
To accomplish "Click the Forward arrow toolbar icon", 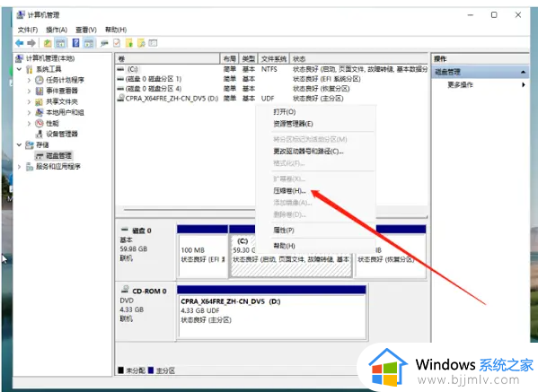I will click(31, 43).
